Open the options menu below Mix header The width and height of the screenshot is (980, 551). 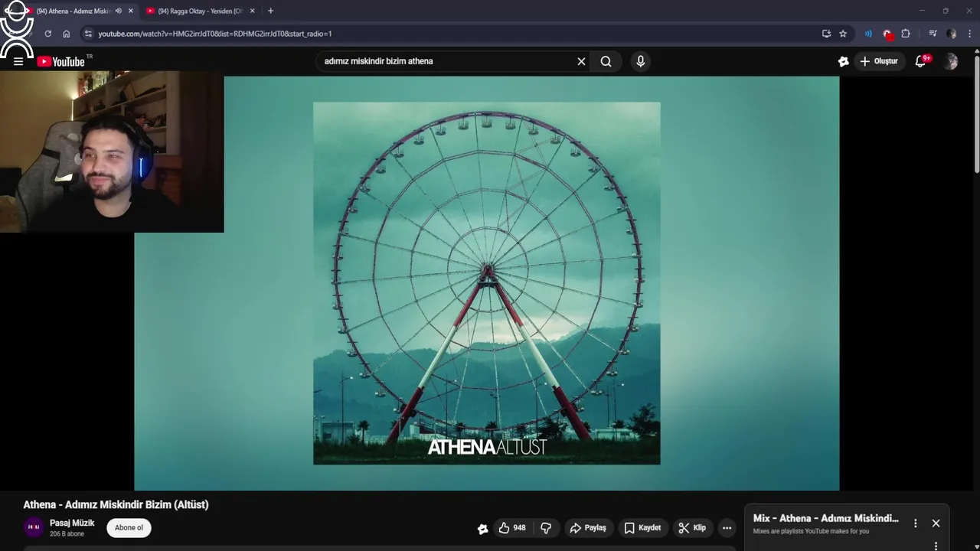pos(936,546)
